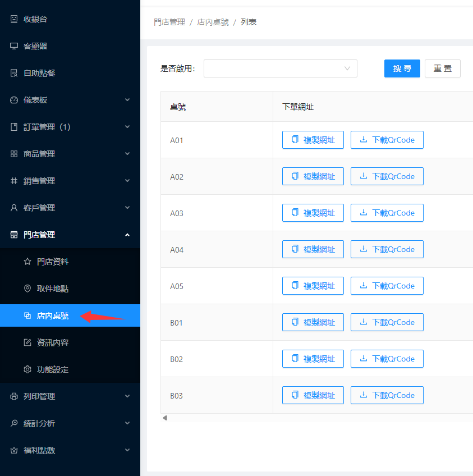The image size is (473, 476).
Task: Open 訂單管理 in the sidebar
Action: click(x=47, y=127)
